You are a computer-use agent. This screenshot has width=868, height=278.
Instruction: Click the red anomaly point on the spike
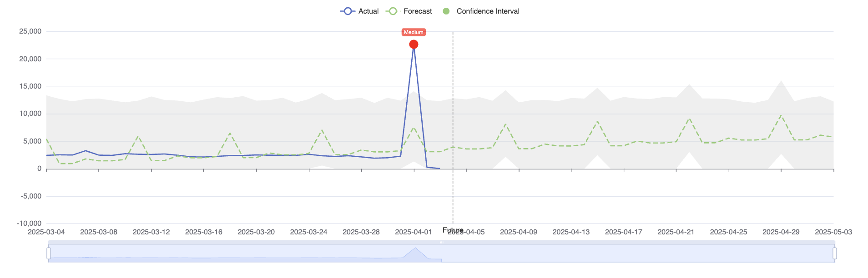click(x=414, y=44)
